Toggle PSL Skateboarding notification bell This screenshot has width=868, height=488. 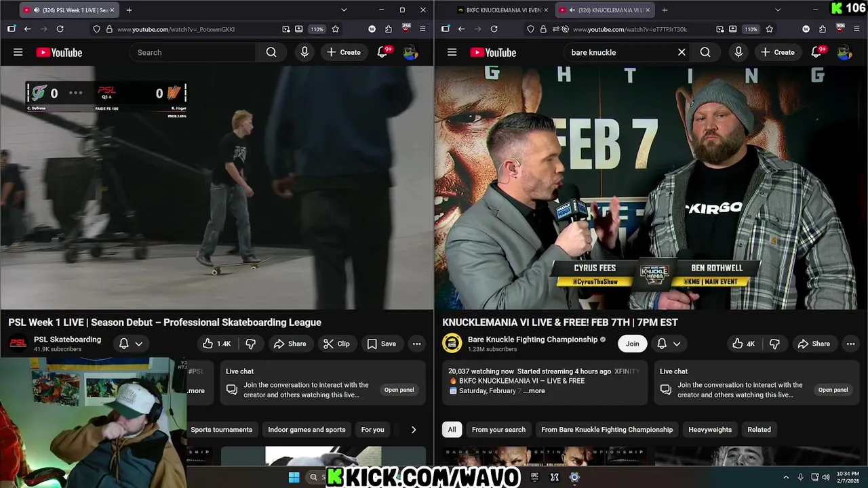point(124,344)
